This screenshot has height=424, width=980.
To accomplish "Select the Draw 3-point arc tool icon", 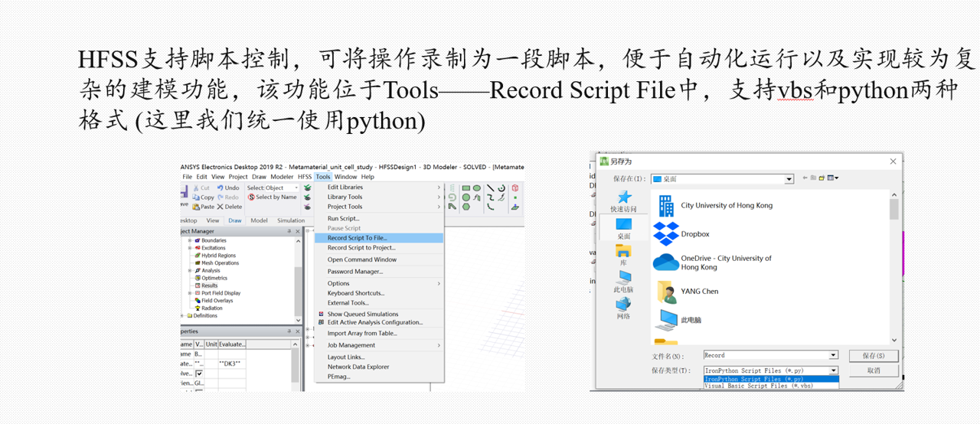I will [491, 207].
